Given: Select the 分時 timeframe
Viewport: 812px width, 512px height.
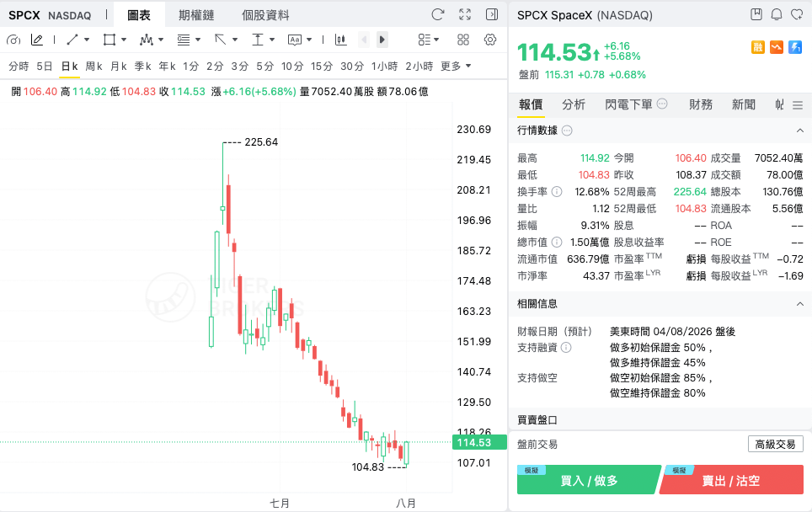Looking at the screenshot, I should (19, 67).
